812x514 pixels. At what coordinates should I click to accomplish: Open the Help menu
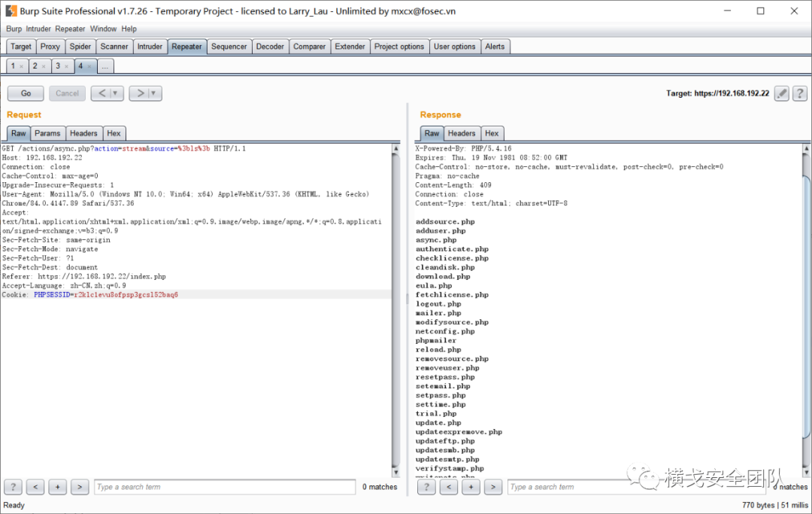[x=129, y=29]
